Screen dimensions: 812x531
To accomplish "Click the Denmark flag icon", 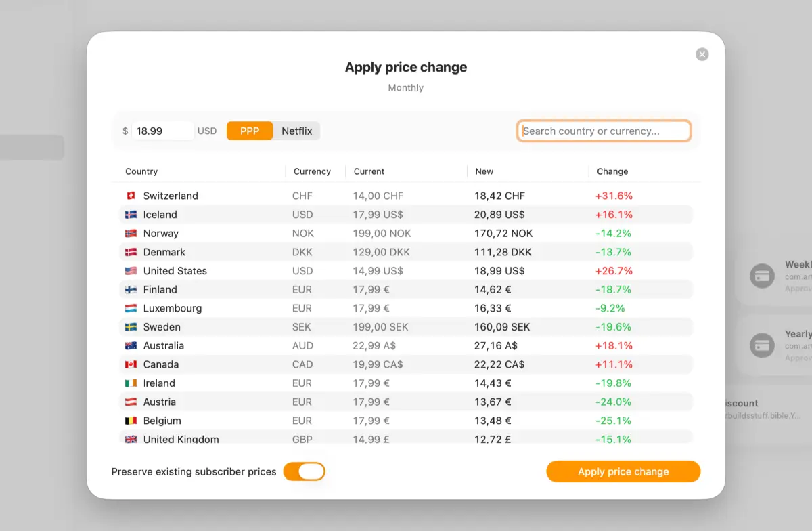I will click(x=131, y=252).
